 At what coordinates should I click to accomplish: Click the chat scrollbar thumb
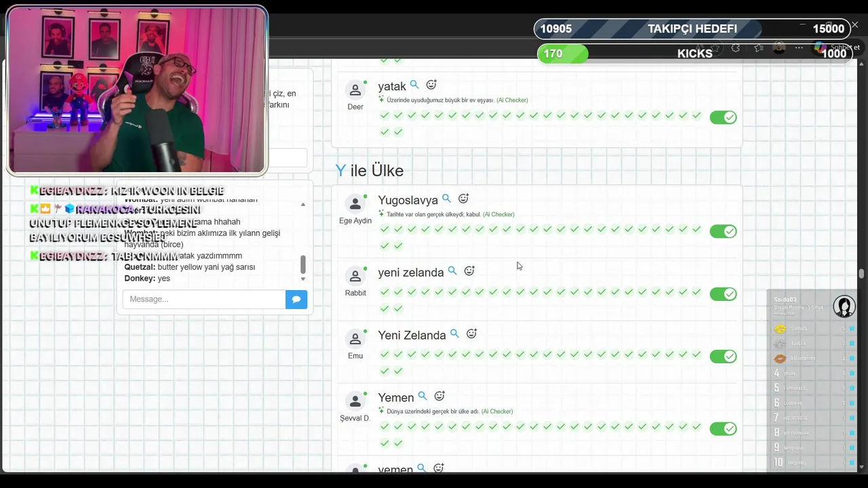303,264
